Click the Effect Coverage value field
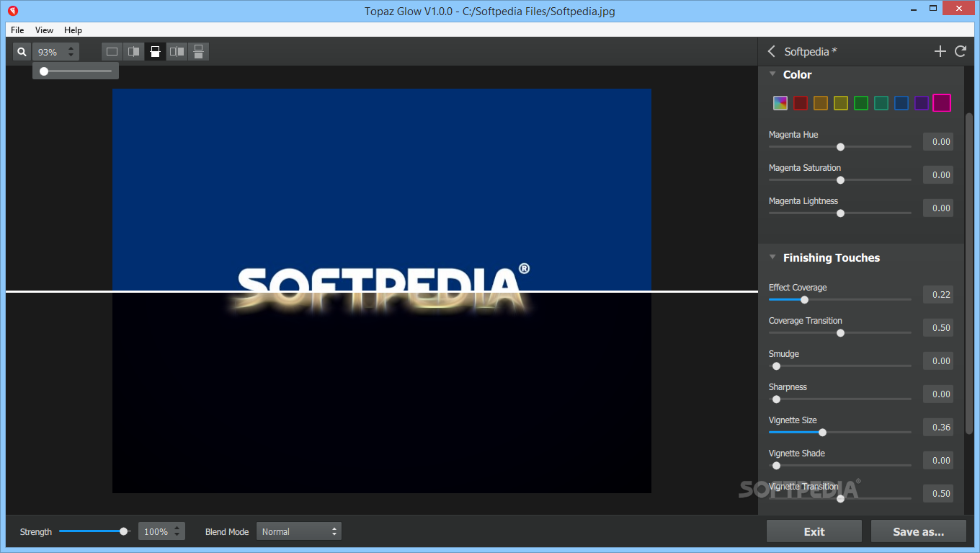 (938, 295)
